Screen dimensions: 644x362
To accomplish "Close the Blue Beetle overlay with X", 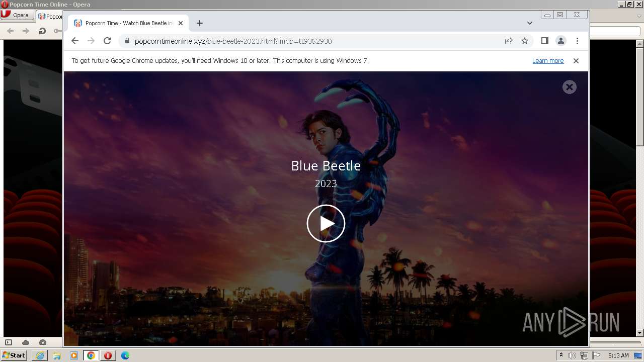I will click(x=569, y=87).
